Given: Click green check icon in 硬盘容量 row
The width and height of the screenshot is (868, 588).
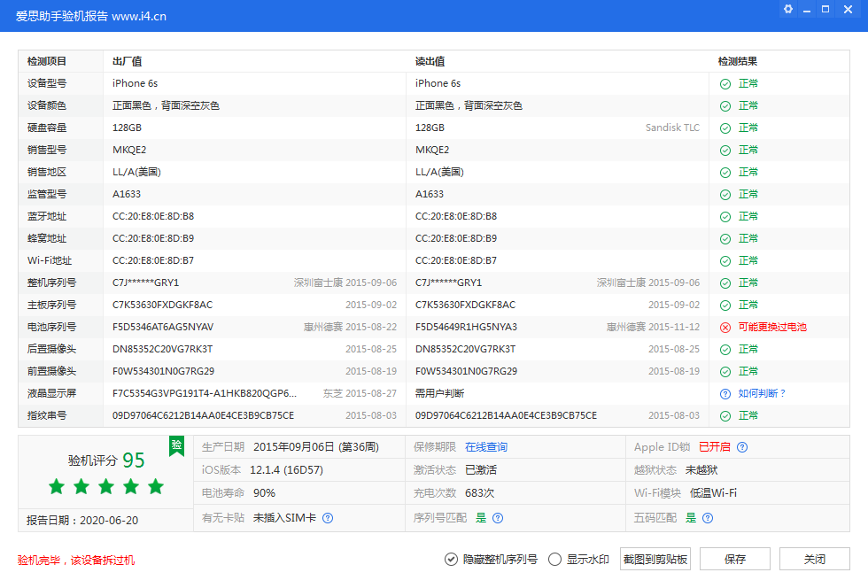Looking at the screenshot, I should pyautogui.click(x=725, y=128).
